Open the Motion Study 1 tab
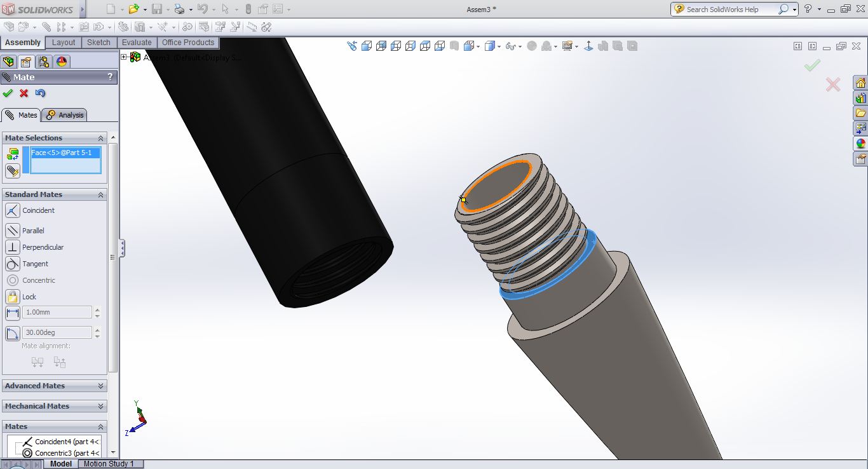The height and width of the screenshot is (469, 868). click(109, 464)
